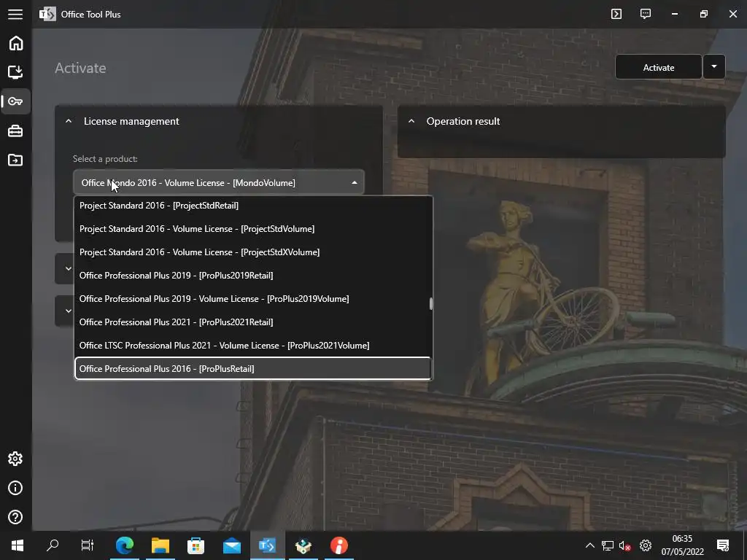Open Mail app from taskbar
Viewport: 747px width, 560px height.
tap(232, 545)
